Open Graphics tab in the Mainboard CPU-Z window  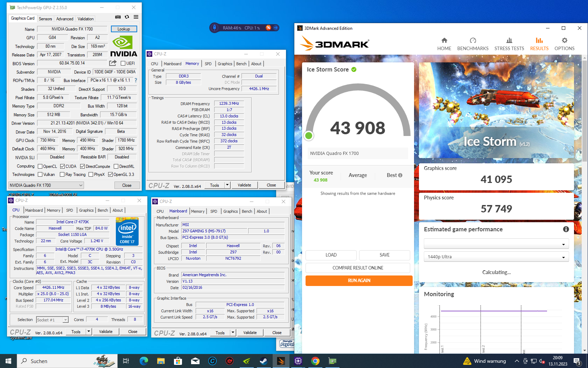tap(231, 211)
